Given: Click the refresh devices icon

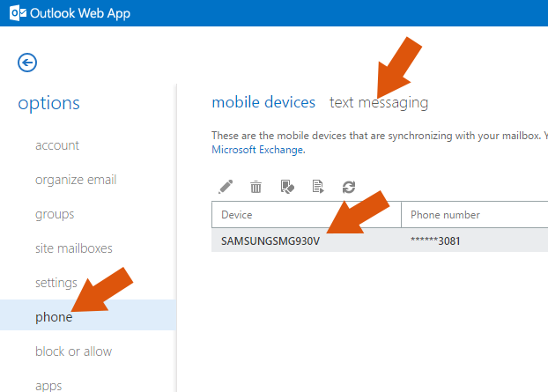Looking at the screenshot, I should [349, 187].
